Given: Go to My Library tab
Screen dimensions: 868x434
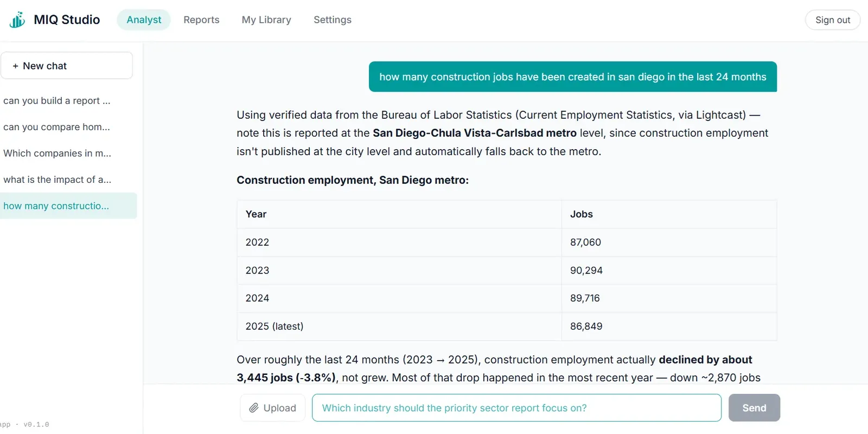Looking at the screenshot, I should (266, 20).
